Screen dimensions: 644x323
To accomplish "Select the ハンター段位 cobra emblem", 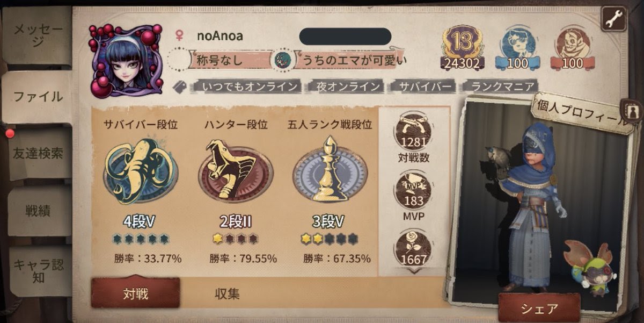I will pyautogui.click(x=235, y=170).
